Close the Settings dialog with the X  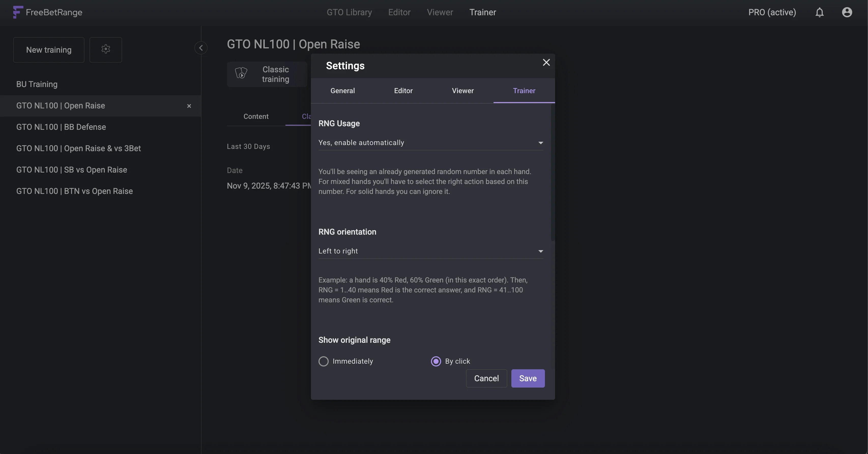[x=546, y=62]
